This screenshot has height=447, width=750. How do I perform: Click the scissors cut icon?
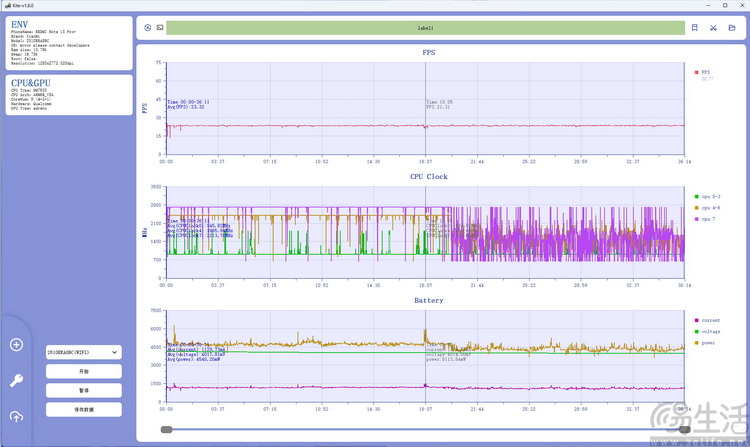(x=713, y=28)
